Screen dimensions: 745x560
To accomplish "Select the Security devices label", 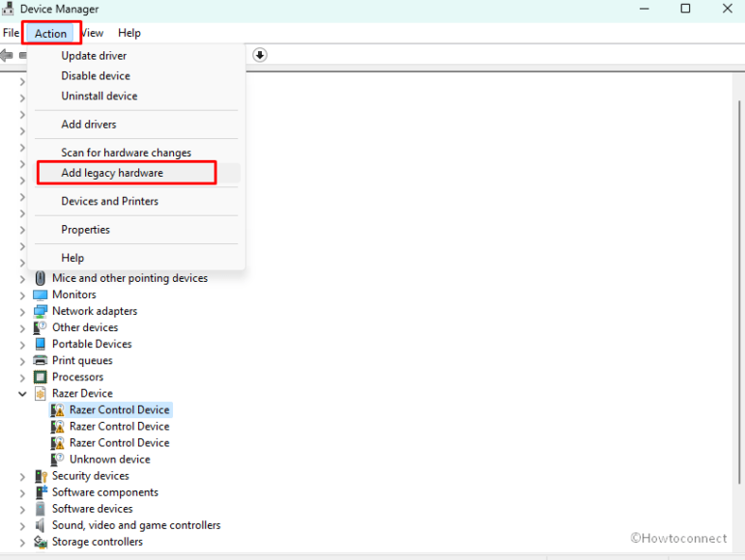I will click(x=90, y=476).
